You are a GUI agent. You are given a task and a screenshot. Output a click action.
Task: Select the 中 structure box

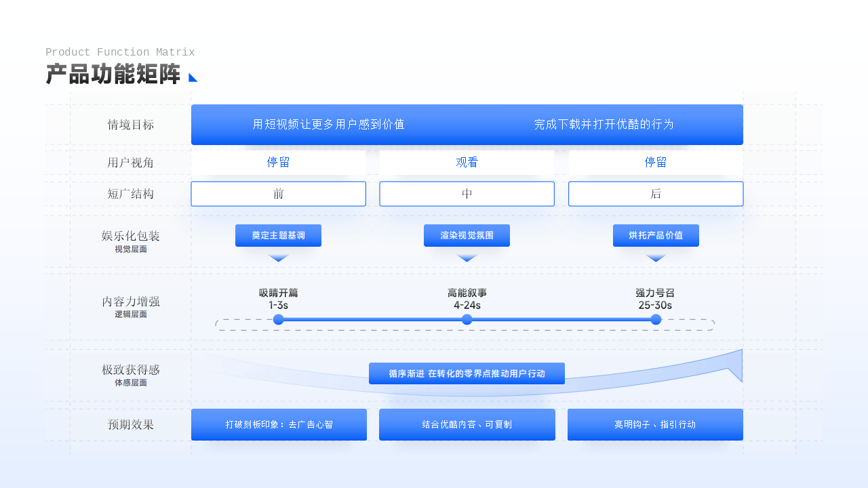[467, 194]
